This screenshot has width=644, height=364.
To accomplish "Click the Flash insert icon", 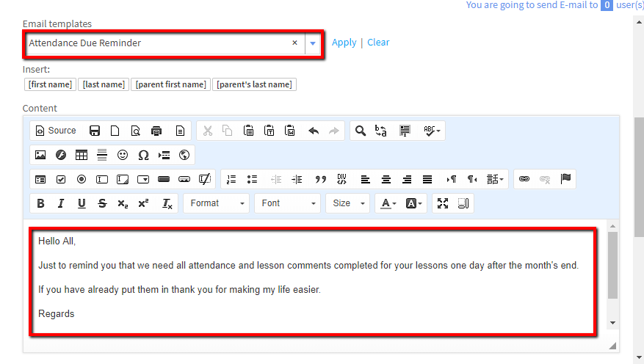I will [x=61, y=155].
